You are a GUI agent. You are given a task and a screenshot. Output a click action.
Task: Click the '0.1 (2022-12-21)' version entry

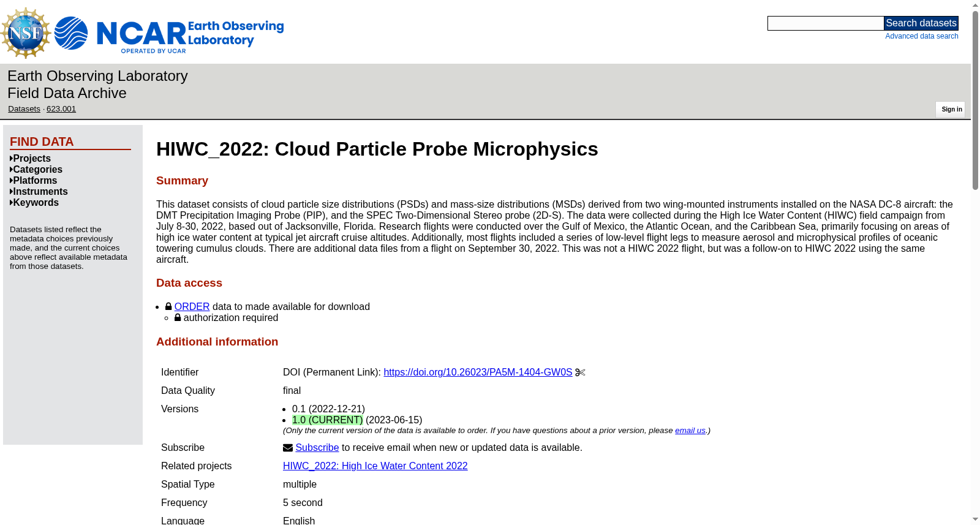pos(328,409)
